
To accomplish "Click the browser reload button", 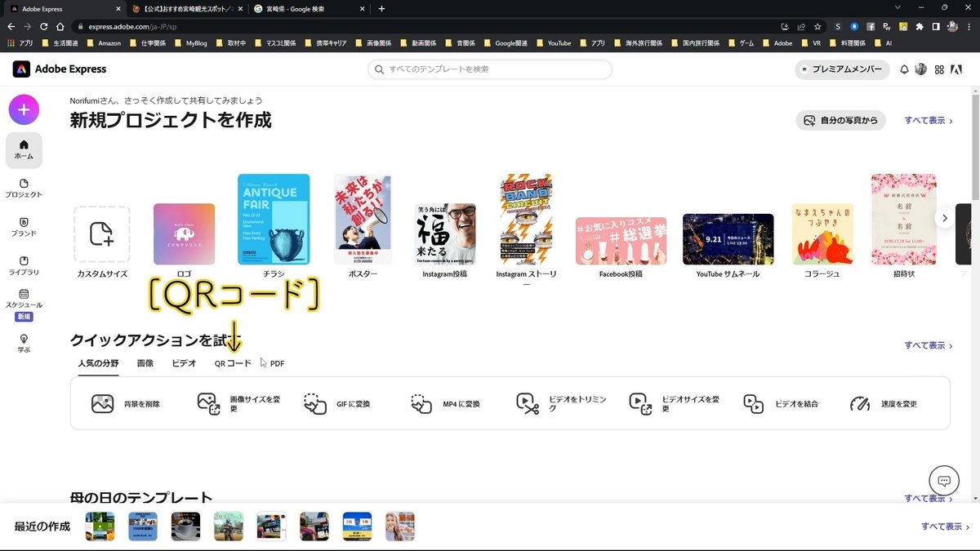I will tap(44, 26).
